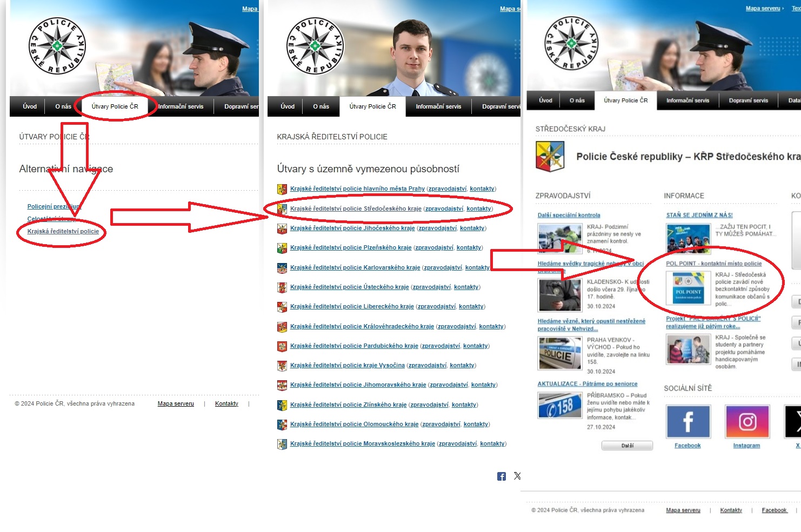Viewport: 801px width, 532px height.
Task: Click the Zlínský kraj crest icon
Action: click(282, 405)
